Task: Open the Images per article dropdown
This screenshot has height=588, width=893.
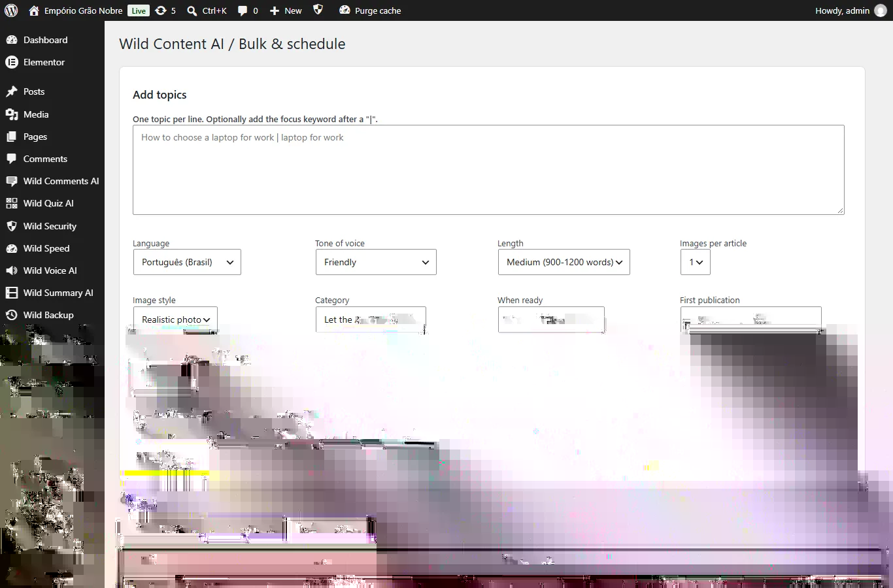Action: pyautogui.click(x=695, y=262)
